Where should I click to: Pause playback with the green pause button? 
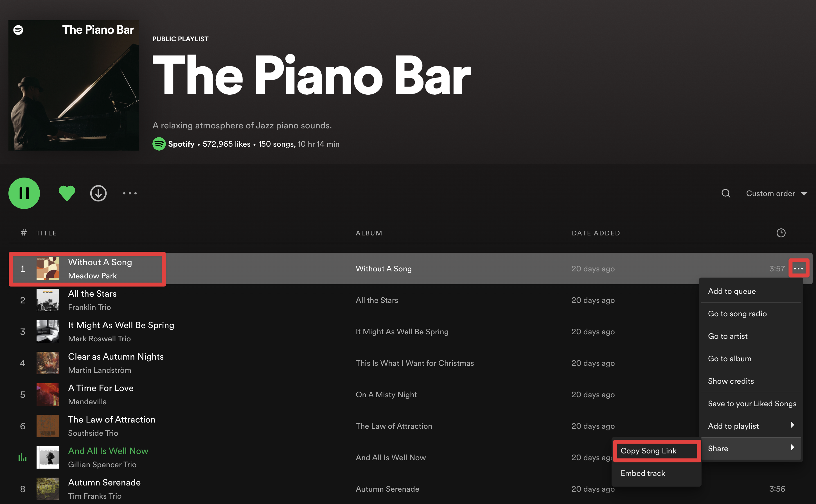point(24,193)
